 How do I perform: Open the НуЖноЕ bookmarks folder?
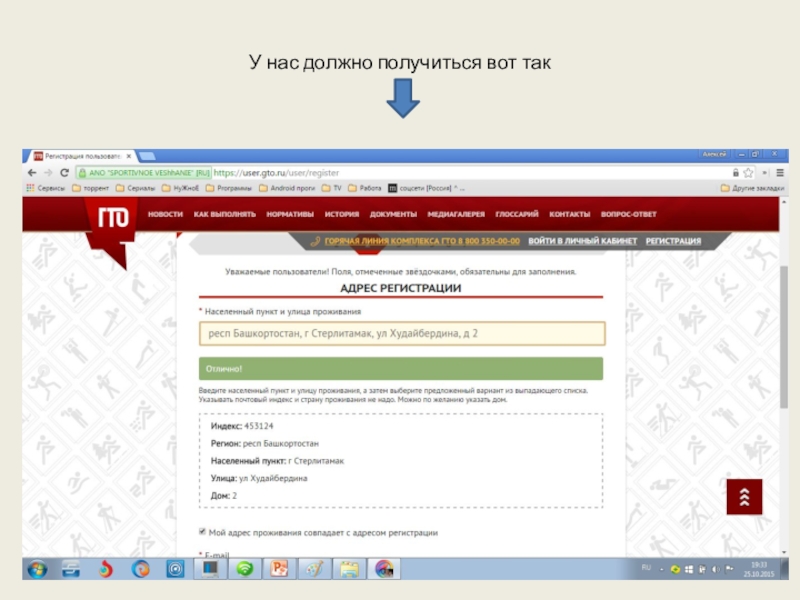[181, 188]
